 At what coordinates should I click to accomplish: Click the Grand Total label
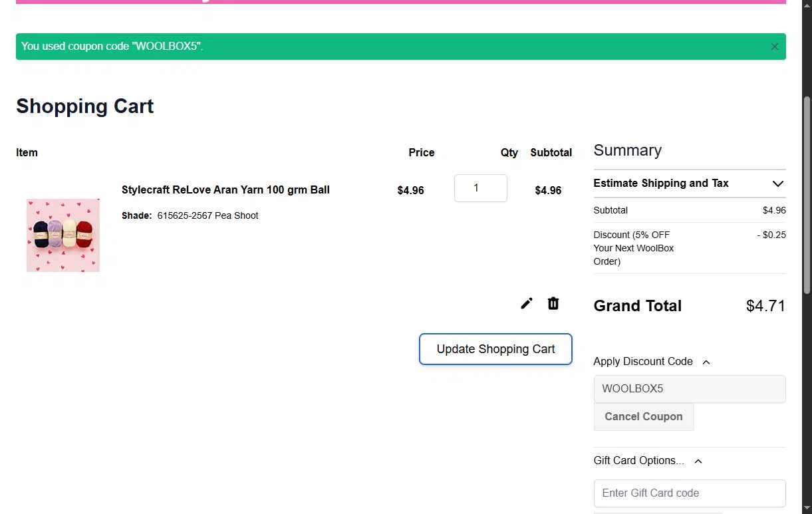pyautogui.click(x=638, y=306)
